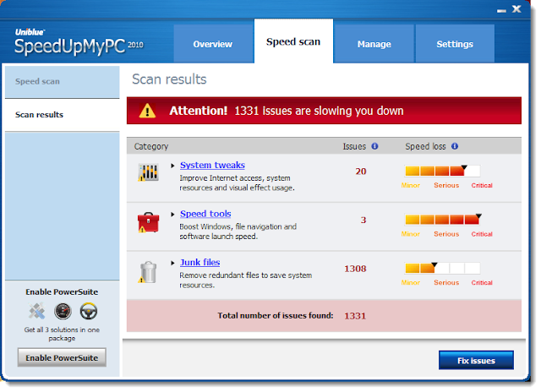541x392 pixels.
Task: Click the Category column header
Action: pos(151,146)
